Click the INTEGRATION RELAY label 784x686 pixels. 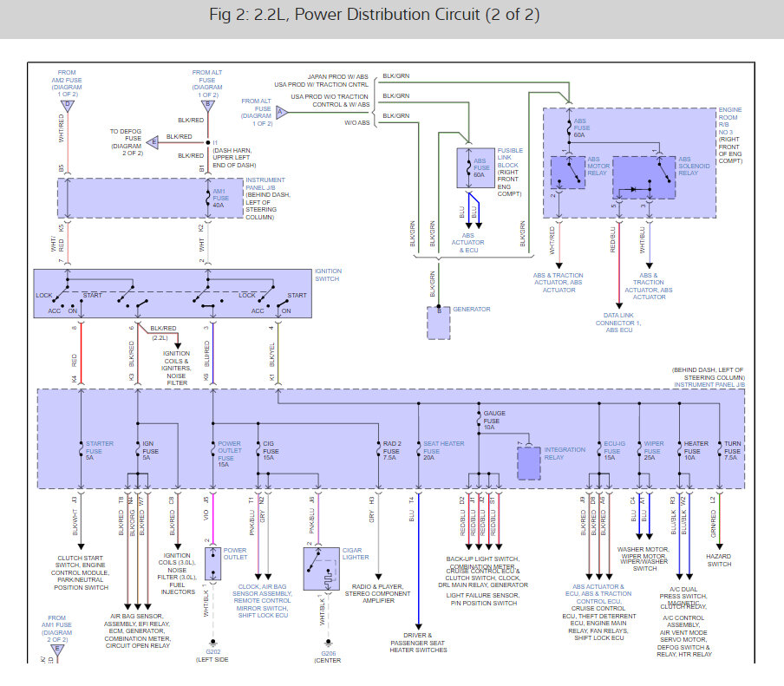pyautogui.click(x=565, y=454)
